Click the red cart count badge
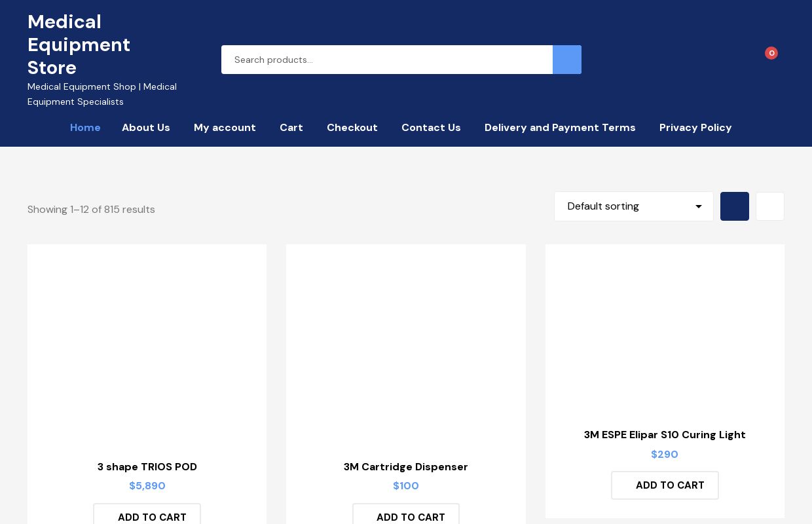 click(x=771, y=53)
